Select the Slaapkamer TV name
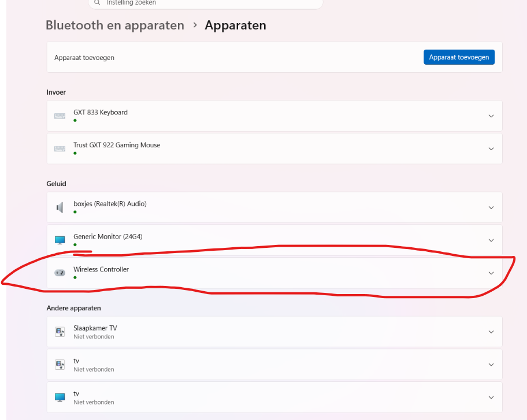The width and height of the screenshot is (527, 420). [95, 328]
